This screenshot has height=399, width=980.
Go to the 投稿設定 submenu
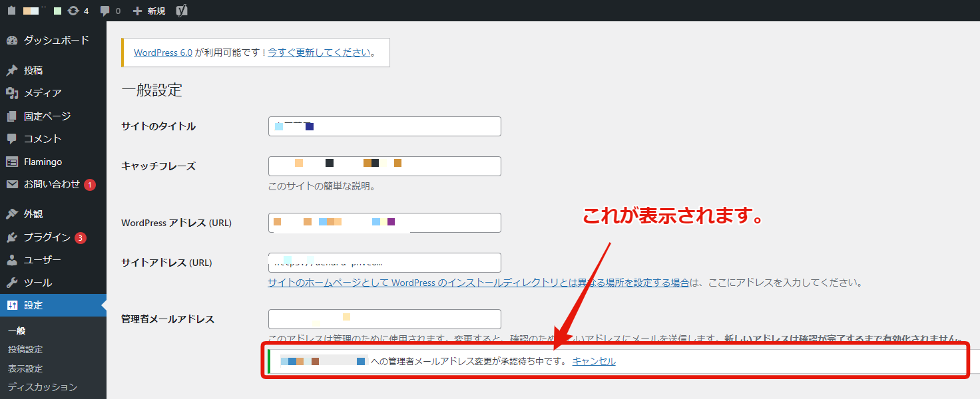(25, 350)
